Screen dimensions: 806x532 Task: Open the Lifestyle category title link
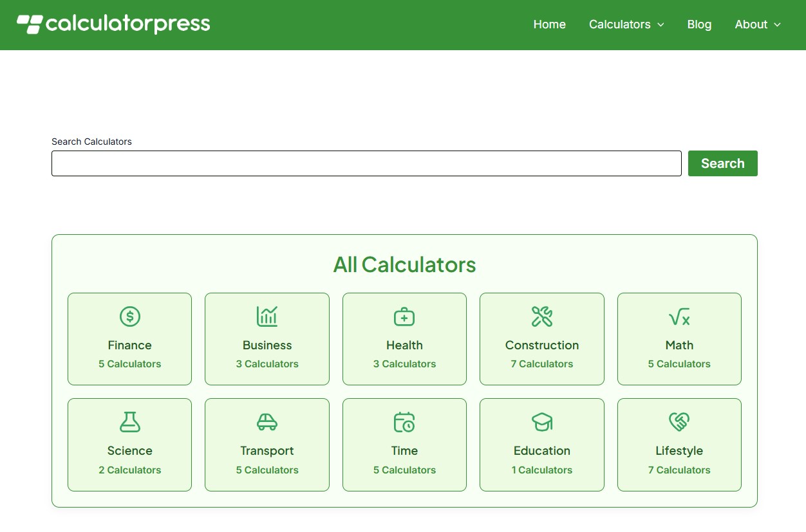679,451
